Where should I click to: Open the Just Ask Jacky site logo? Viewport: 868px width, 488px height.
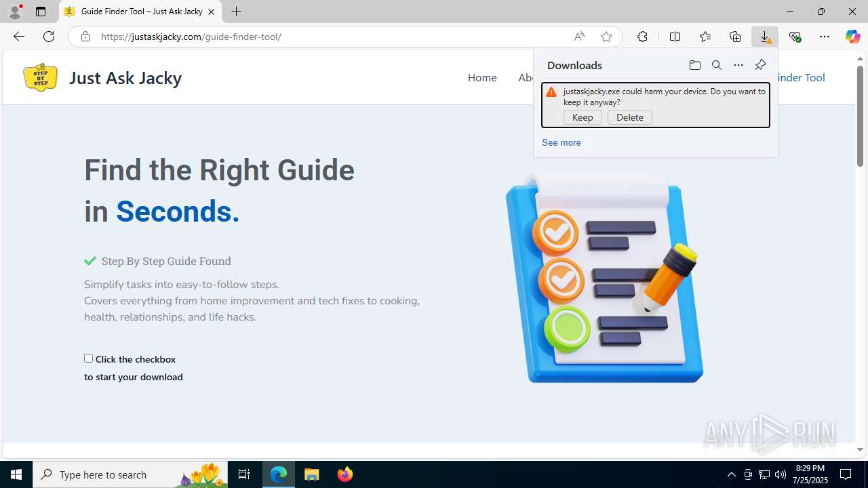40,77
